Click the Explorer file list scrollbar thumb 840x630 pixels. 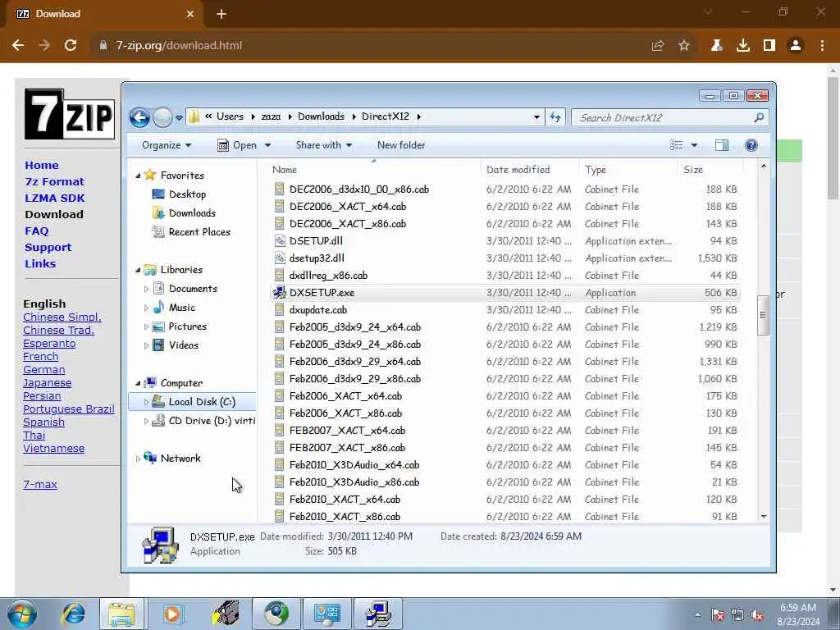pyautogui.click(x=764, y=315)
